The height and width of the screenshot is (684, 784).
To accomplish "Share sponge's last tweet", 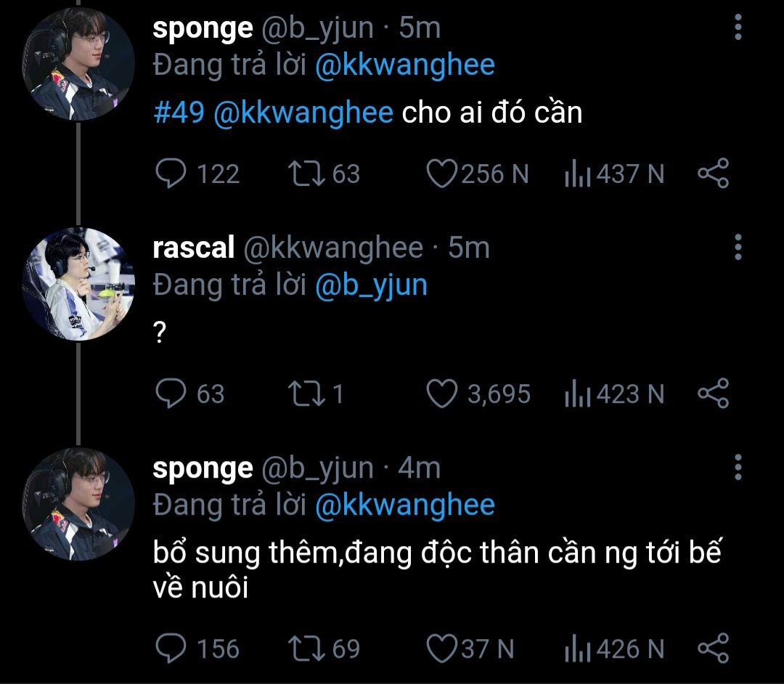I will coord(712,648).
